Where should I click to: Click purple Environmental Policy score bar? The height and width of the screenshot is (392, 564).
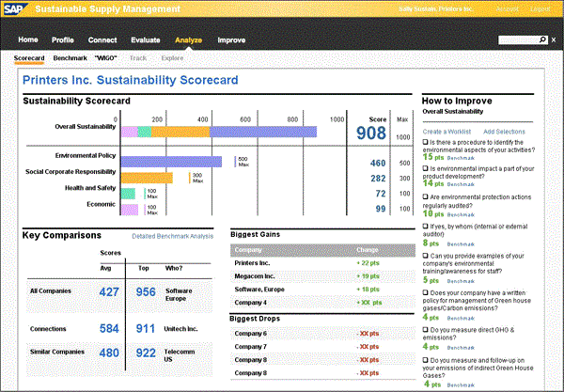pyautogui.click(x=171, y=162)
